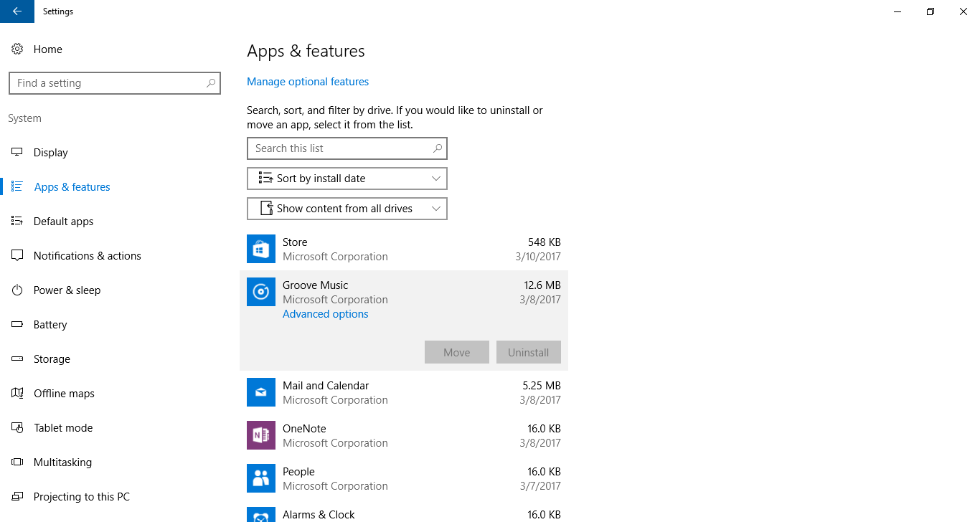Image resolution: width=980 pixels, height=522 pixels.
Task: Click the Storage drive icon
Action: 17,359
